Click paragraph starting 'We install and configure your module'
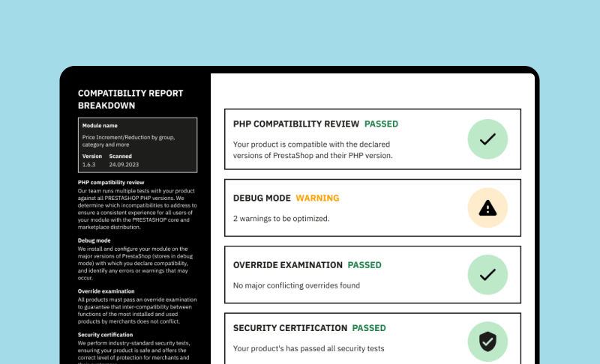 click(136, 263)
